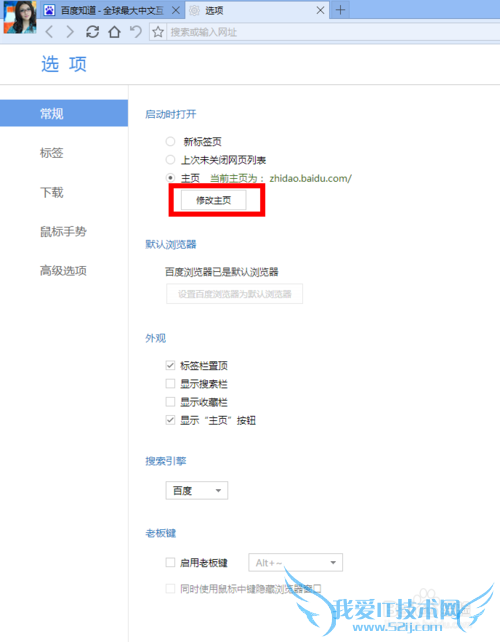This screenshot has height=642, width=500.
Task: Enable the 启用老板键 checkbox
Action: coord(170,563)
